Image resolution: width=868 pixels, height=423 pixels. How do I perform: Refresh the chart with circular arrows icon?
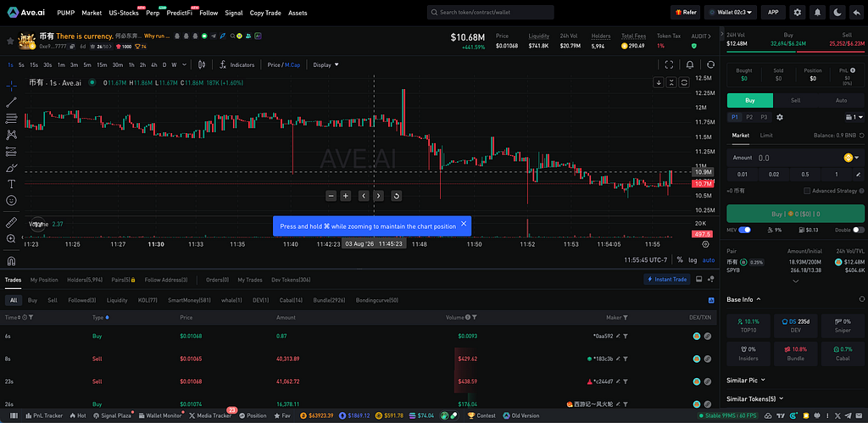(x=711, y=64)
